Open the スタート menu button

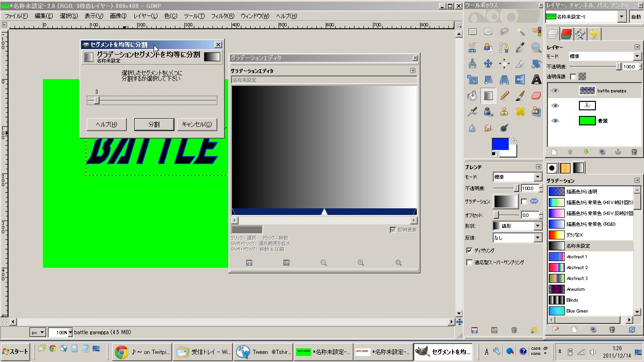[x=16, y=352]
